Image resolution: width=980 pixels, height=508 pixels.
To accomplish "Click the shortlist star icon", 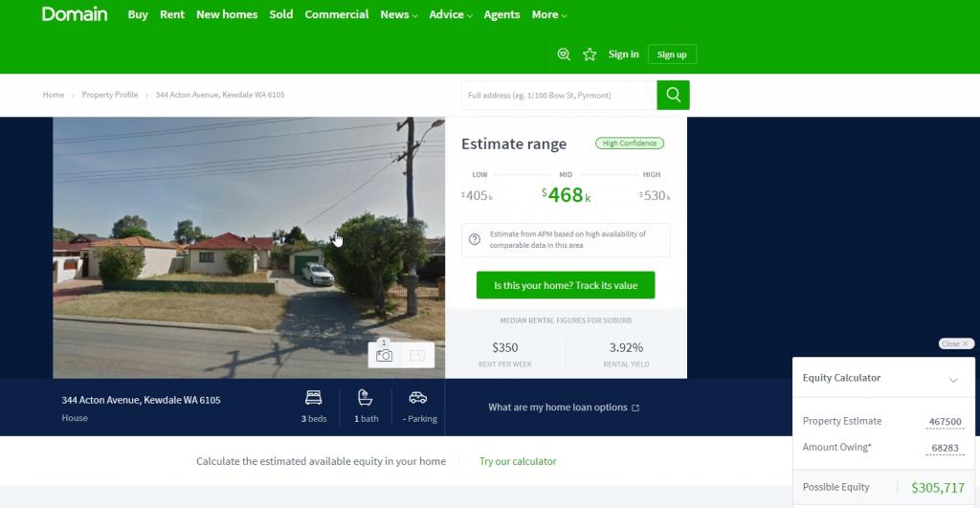I will pyautogui.click(x=590, y=55).
